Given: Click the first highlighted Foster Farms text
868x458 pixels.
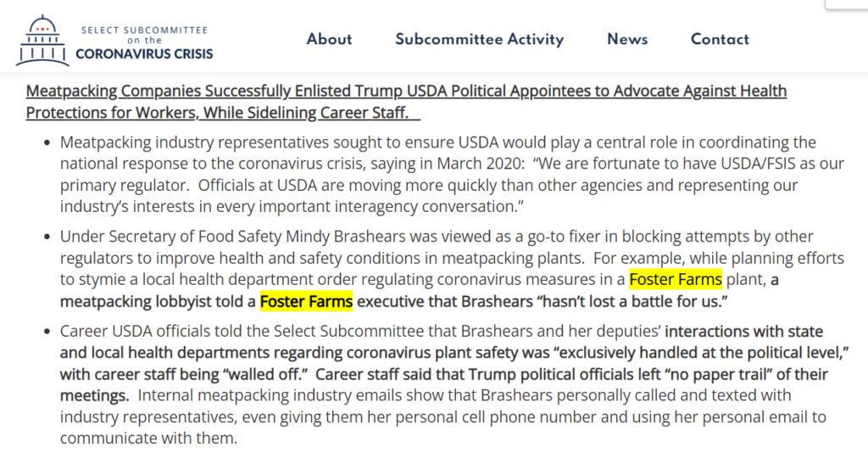Looking at the screenshot, I should (x=676, y=279).
